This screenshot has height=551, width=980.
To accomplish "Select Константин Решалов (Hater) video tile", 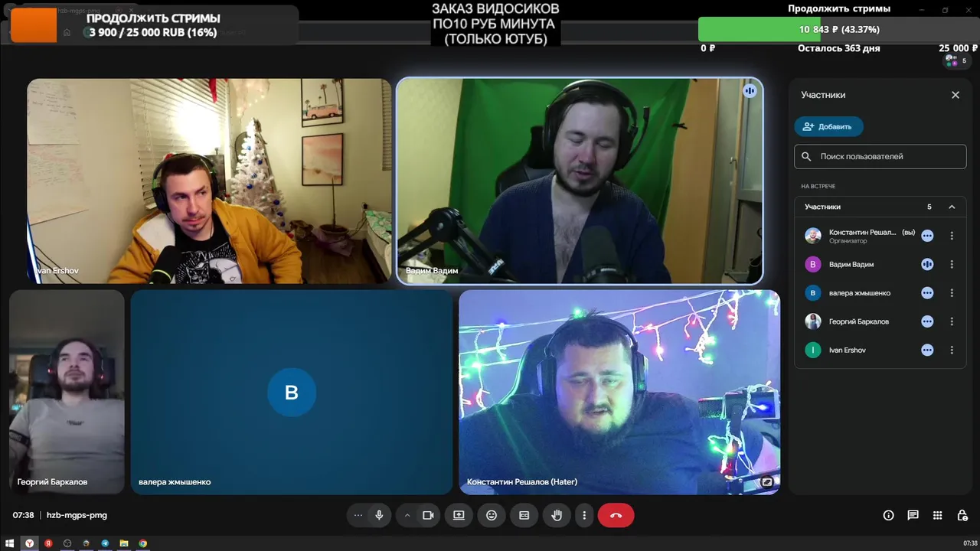I will [619, 392].
